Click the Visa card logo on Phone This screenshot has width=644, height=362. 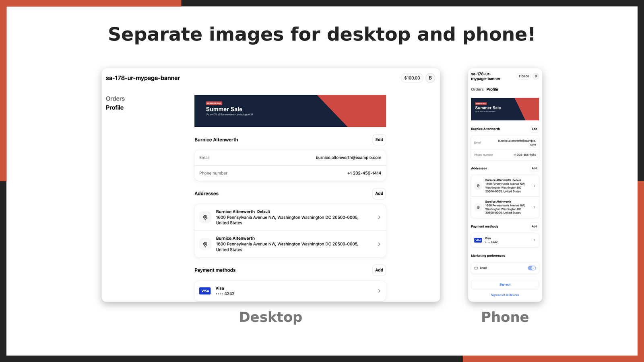[x=478, y=240]
